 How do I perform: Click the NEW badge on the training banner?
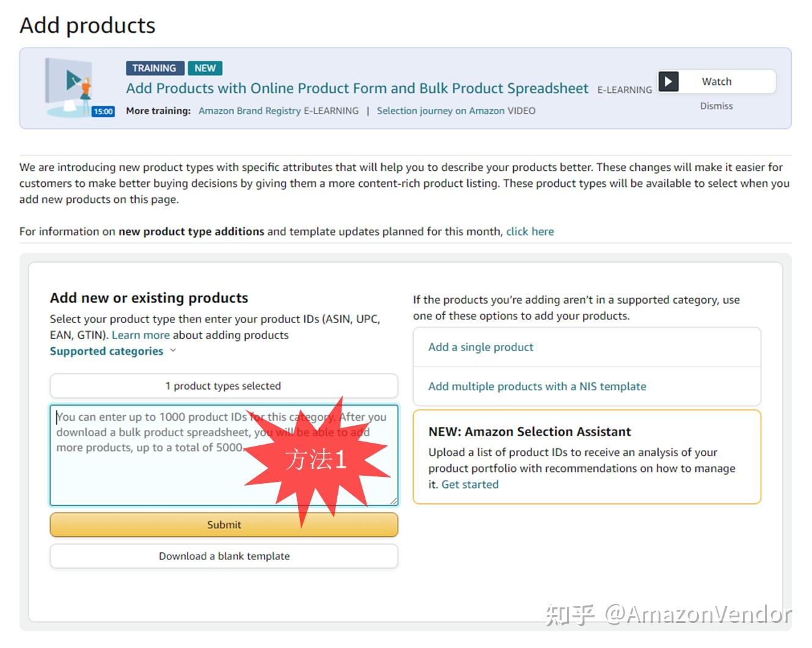pyautogui.click(x=205, y=68)
